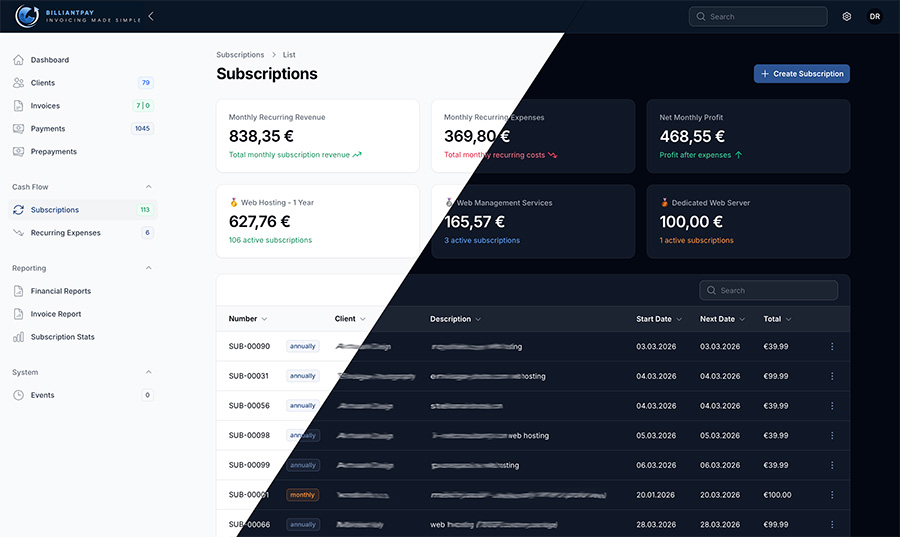Open the Financial Reports page
The width and height of the screenshot is (900, 537).
(x=60, y=291)
